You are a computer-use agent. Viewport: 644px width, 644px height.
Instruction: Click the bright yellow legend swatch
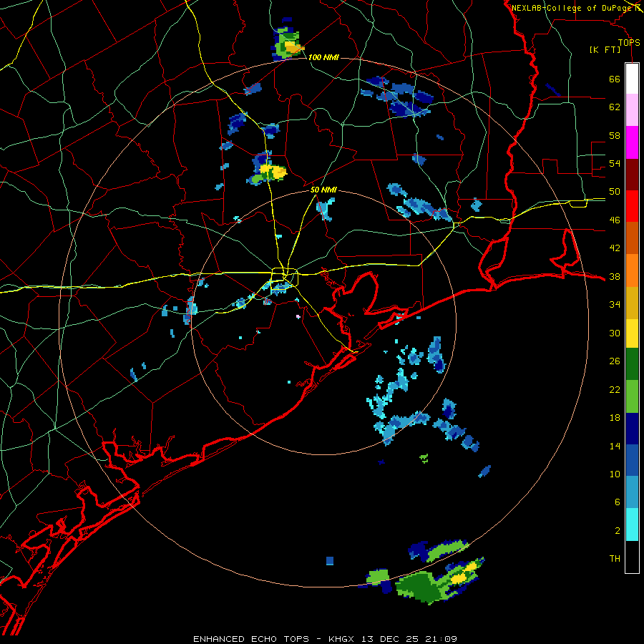pos(632,333)
